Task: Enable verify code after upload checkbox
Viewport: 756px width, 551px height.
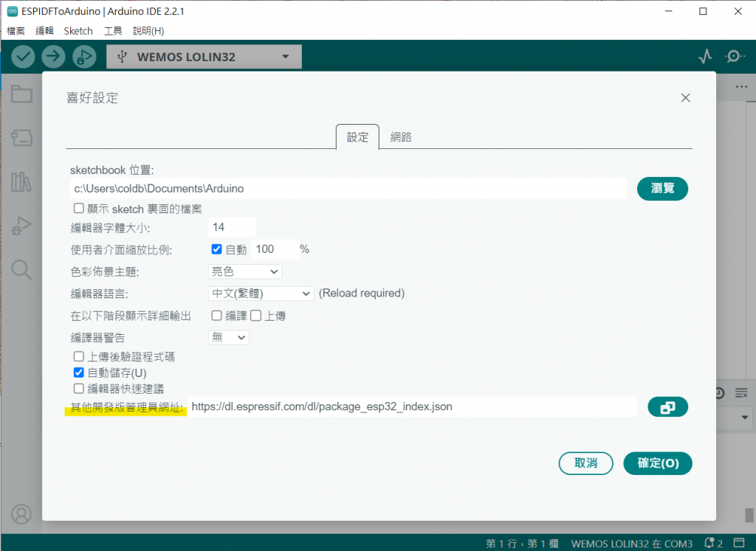Action: tap(78, 356)
